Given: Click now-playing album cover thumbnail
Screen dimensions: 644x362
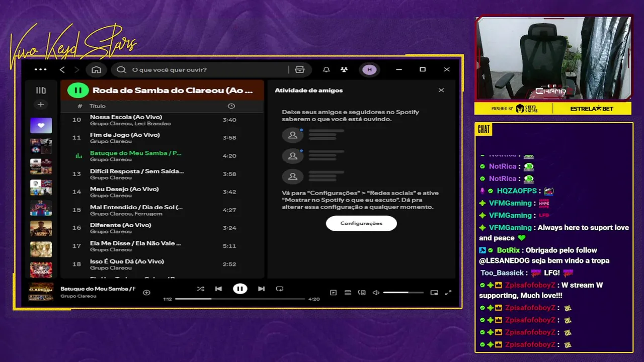Looking at the screenshot, I should click(41, 292).
